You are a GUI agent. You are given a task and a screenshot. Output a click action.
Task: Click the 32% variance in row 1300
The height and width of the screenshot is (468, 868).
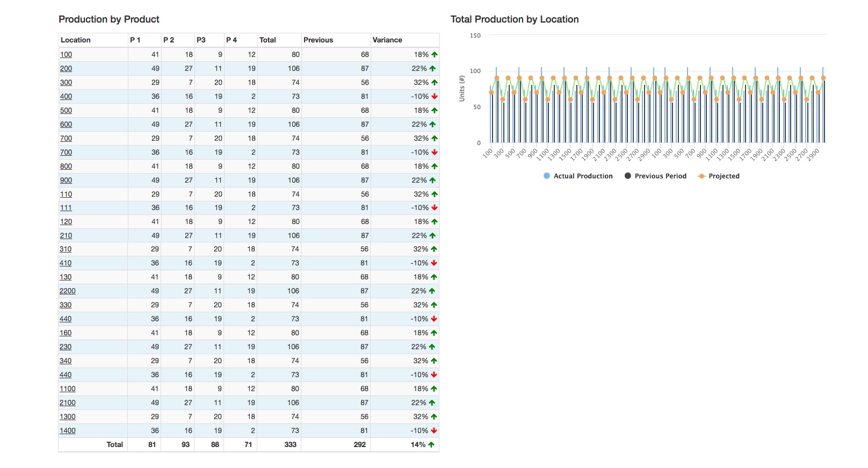coord(421,416)
